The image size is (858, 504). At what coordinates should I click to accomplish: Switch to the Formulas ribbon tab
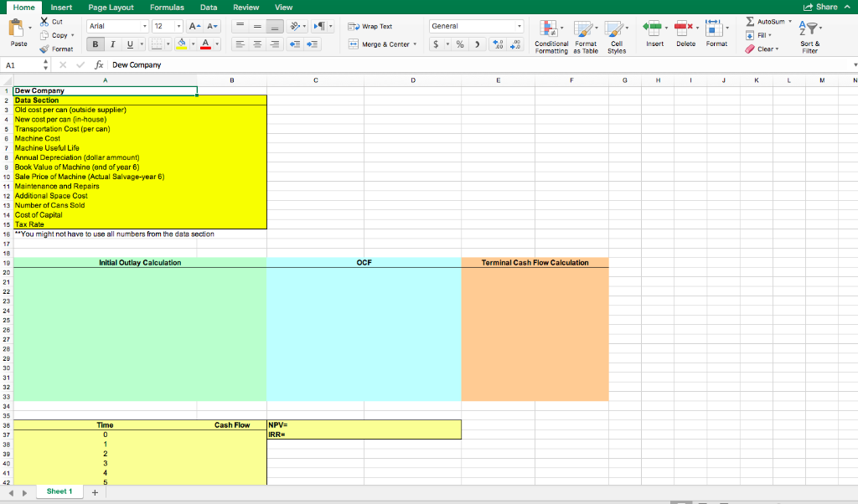(x=167, y=7)
